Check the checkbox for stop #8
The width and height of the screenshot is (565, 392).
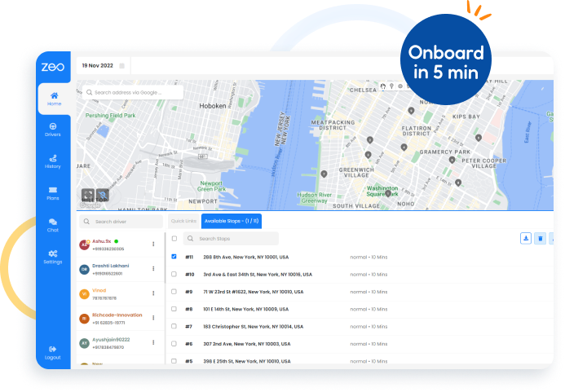click(x=174, y=309)
